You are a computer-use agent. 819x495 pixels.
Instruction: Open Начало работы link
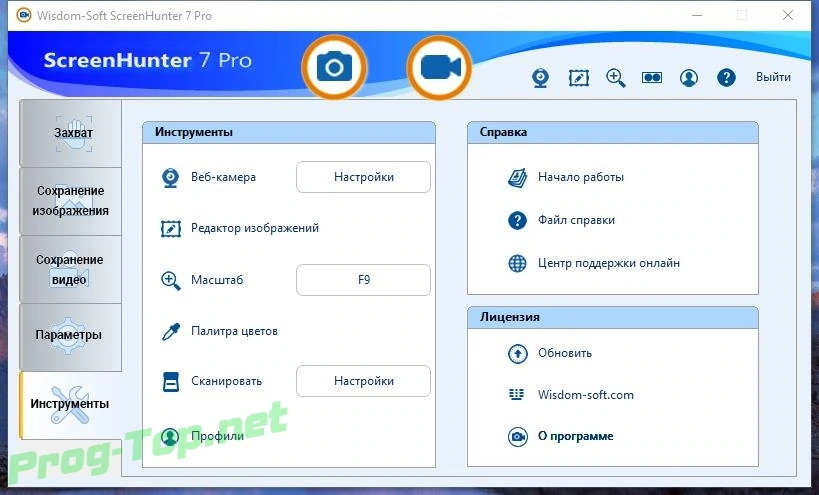581,177
